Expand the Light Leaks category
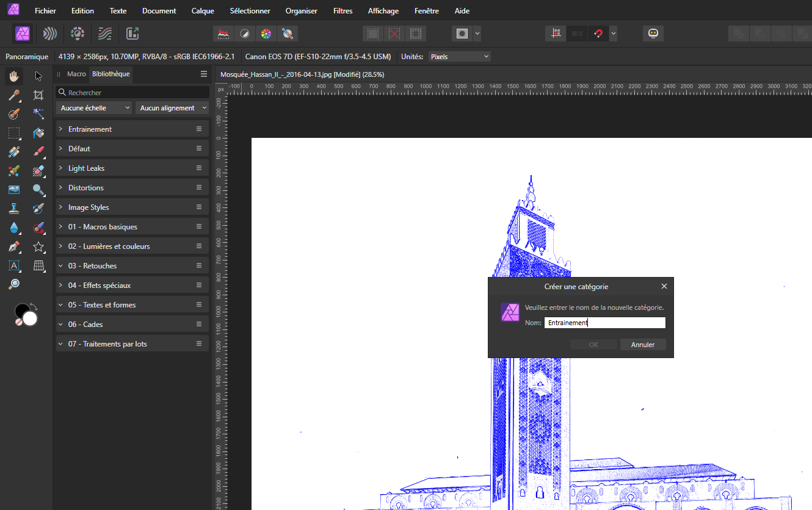Viewport: 812px width, 510px height. 61,168
